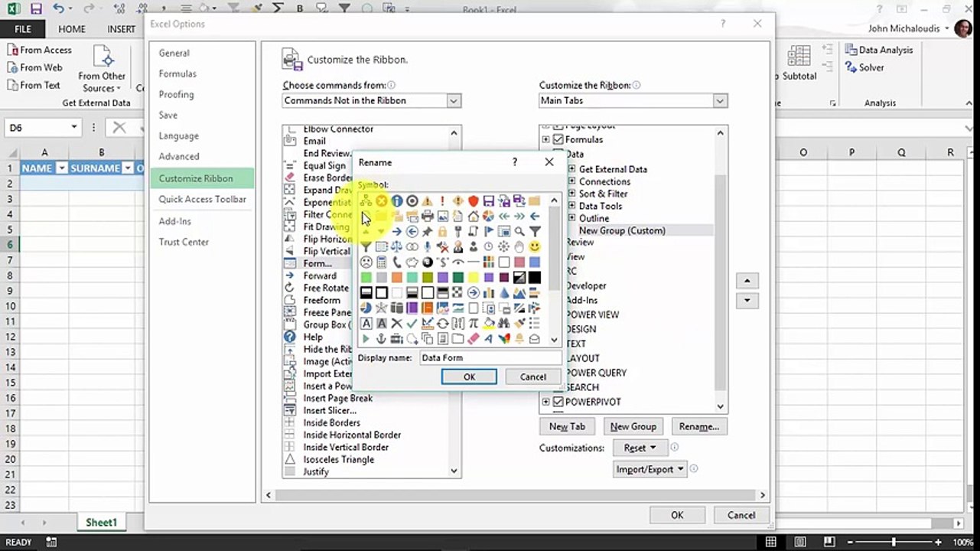This screenshot has width=980, height=551.
Task: Open the FILE tab in Excel
Action: [x=23, y=29]
